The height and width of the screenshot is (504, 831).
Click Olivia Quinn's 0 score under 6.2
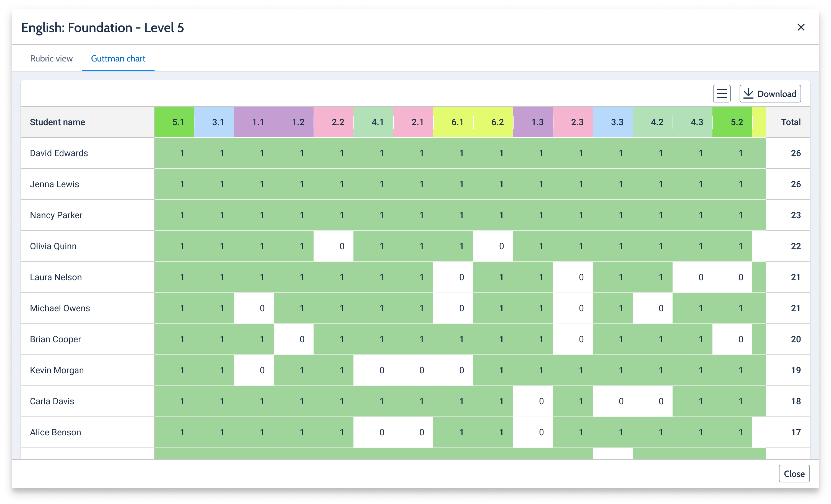[x=493, y=246]
